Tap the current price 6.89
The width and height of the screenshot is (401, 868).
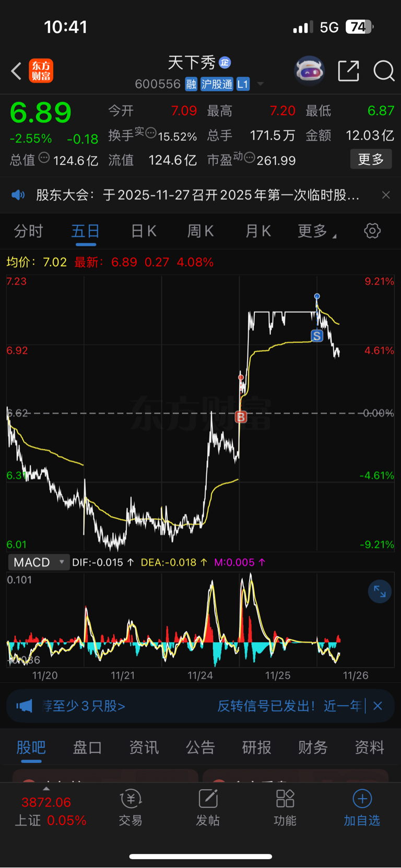(41, 112)
